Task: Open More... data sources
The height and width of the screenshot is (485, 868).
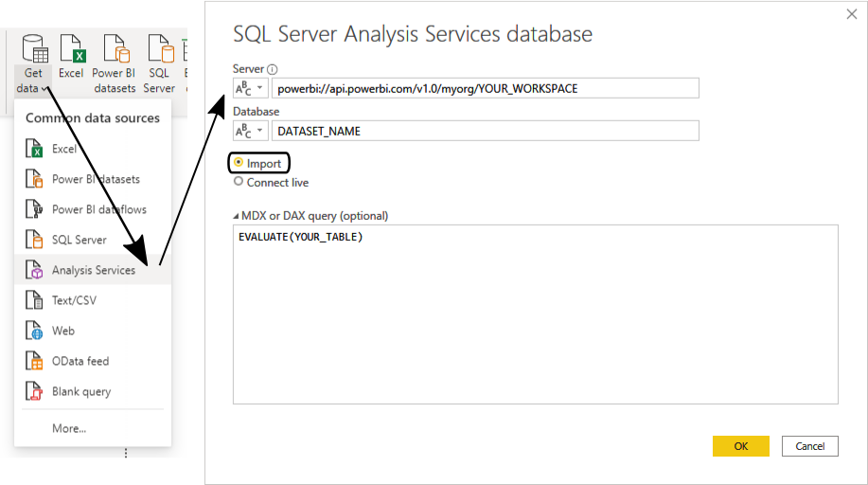Action: tap(69, 428)
